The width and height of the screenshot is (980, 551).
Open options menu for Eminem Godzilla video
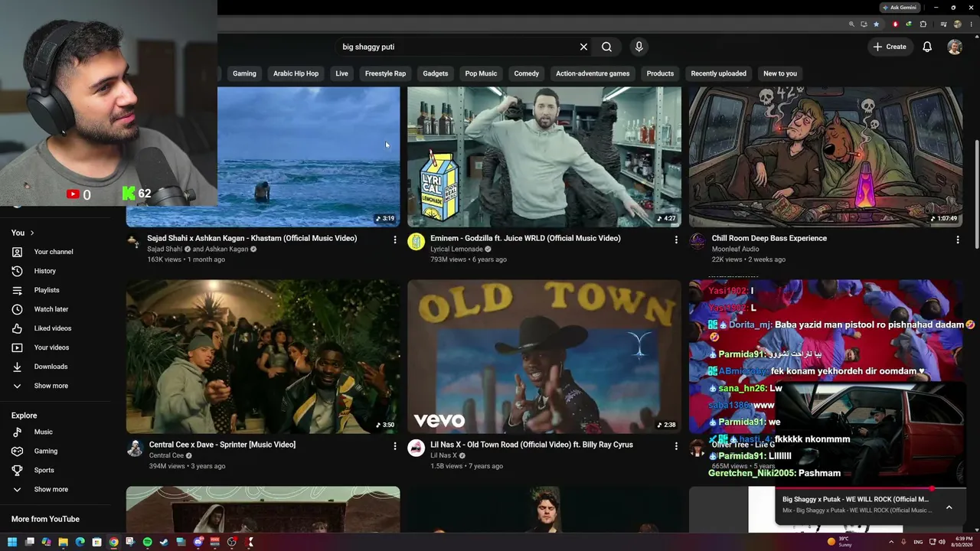[x=676, y=240]
